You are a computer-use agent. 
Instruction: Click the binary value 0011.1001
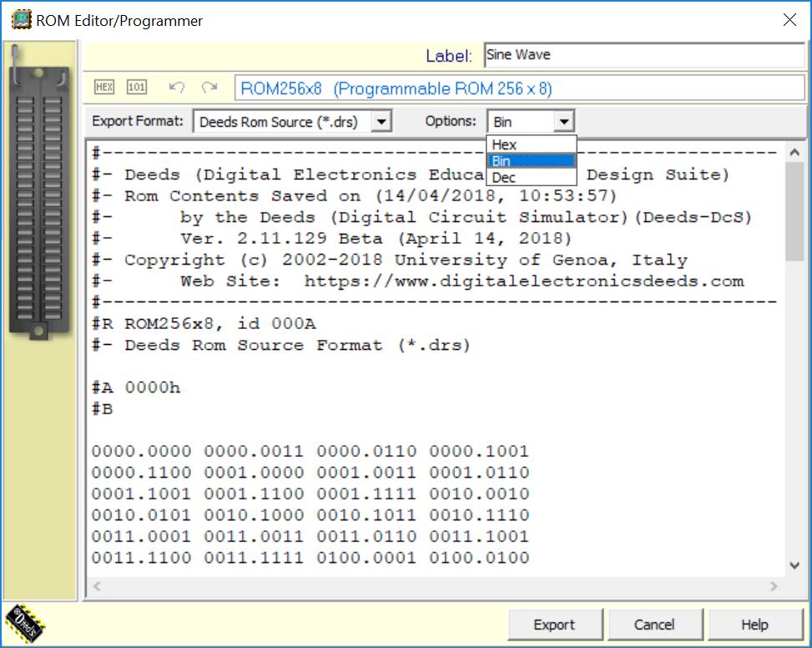point(479,537)
